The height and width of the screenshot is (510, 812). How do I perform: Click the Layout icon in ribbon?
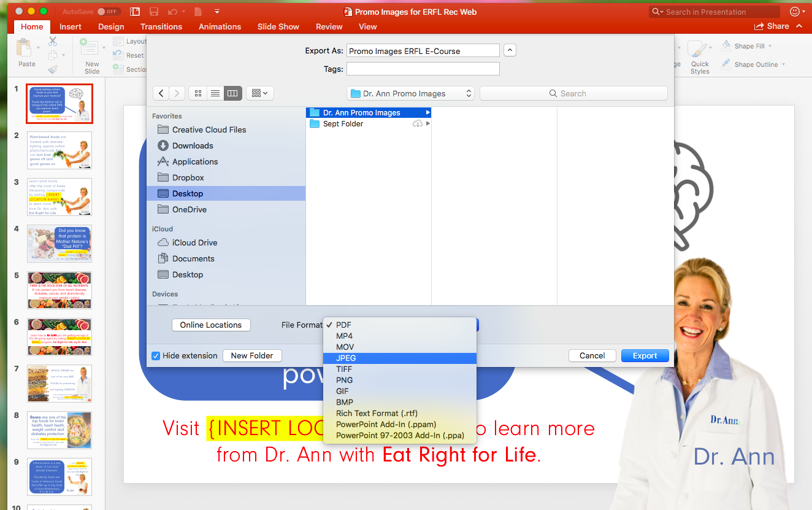point(118,42)
